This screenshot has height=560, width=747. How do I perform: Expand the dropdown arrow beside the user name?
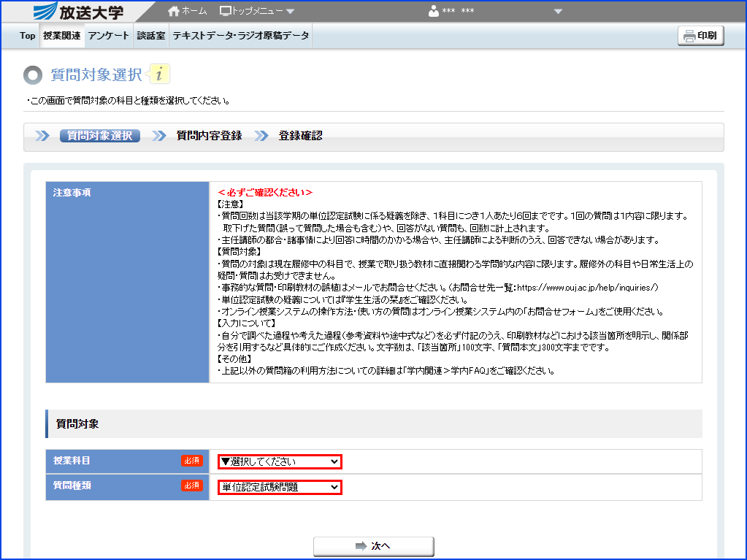(557, 12)
